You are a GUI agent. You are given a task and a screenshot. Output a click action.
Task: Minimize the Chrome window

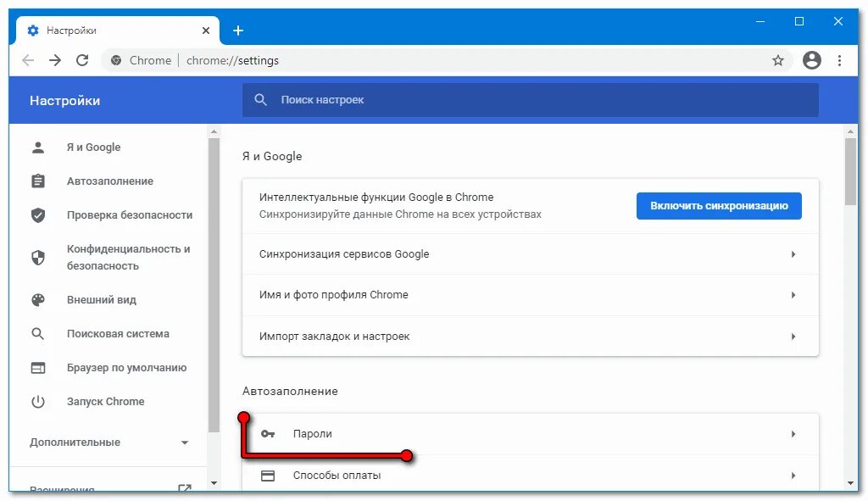(x=760, y=21)
